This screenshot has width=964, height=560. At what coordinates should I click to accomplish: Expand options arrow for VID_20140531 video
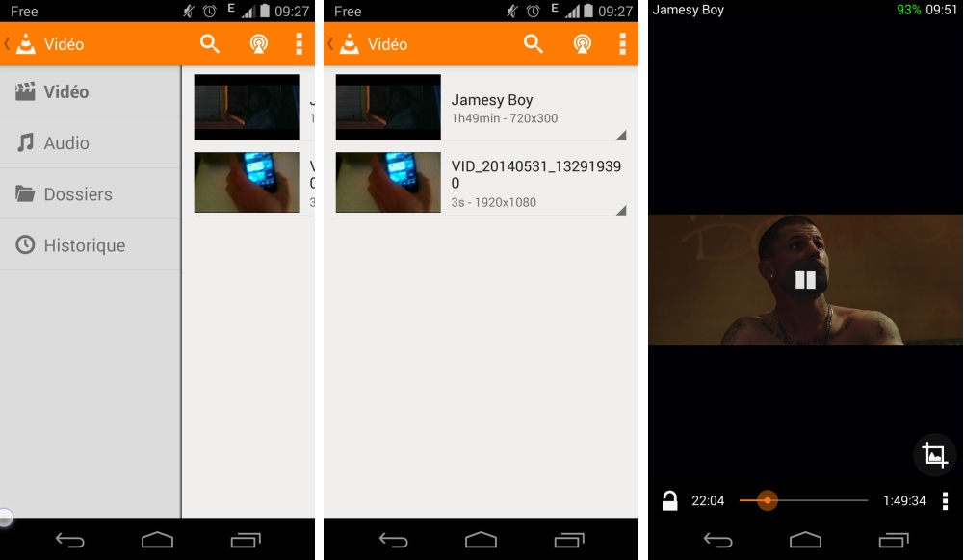tap(620, 210)
